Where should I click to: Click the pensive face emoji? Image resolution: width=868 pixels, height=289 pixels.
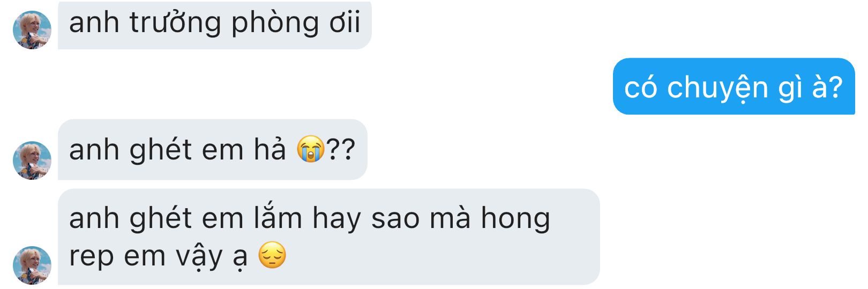[272, 255]
